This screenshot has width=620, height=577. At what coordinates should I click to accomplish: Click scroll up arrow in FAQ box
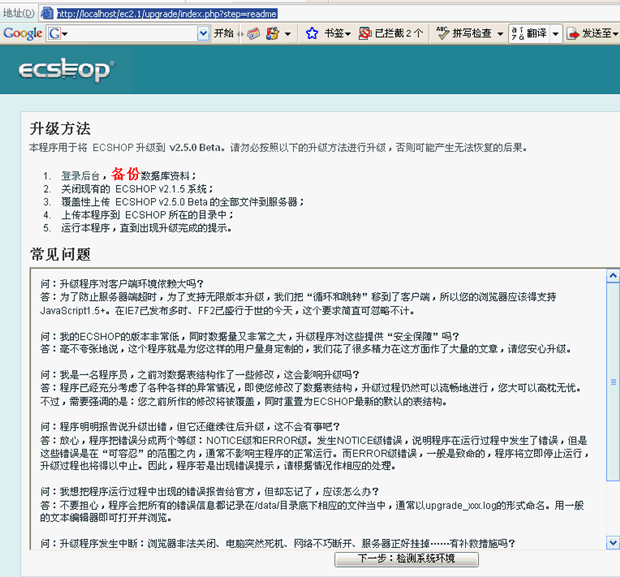click(x=613, y=276)
